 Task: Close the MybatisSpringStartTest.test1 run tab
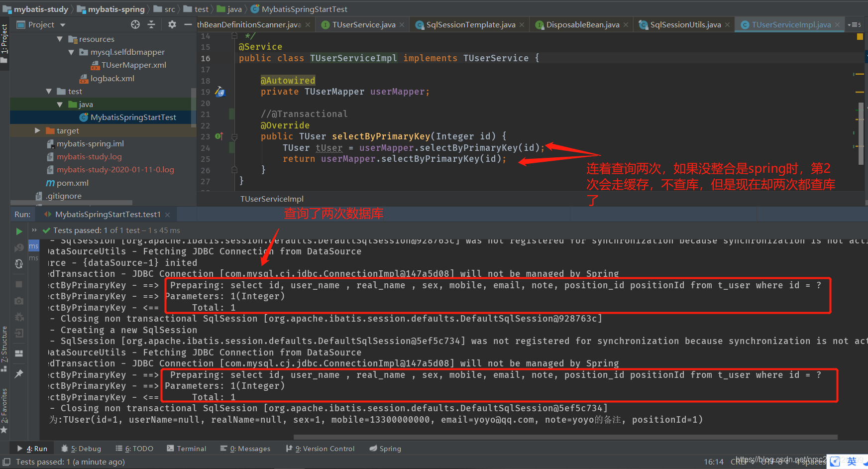[168, 215]
